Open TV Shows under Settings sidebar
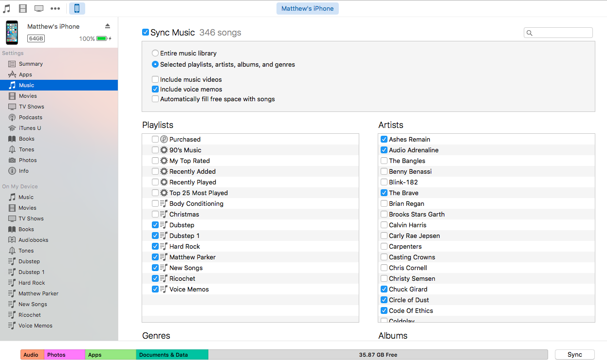 tap(59, 107)
